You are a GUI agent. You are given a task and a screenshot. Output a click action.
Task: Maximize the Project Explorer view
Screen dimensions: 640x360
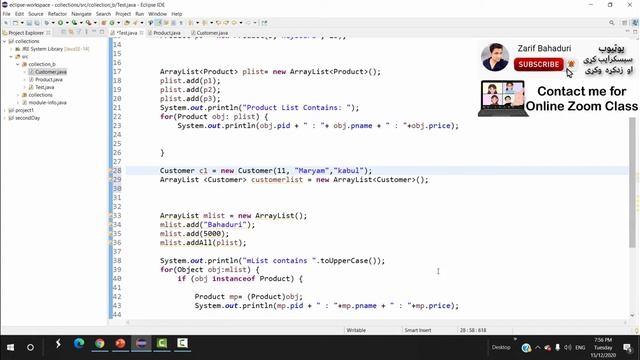[102, 32]
